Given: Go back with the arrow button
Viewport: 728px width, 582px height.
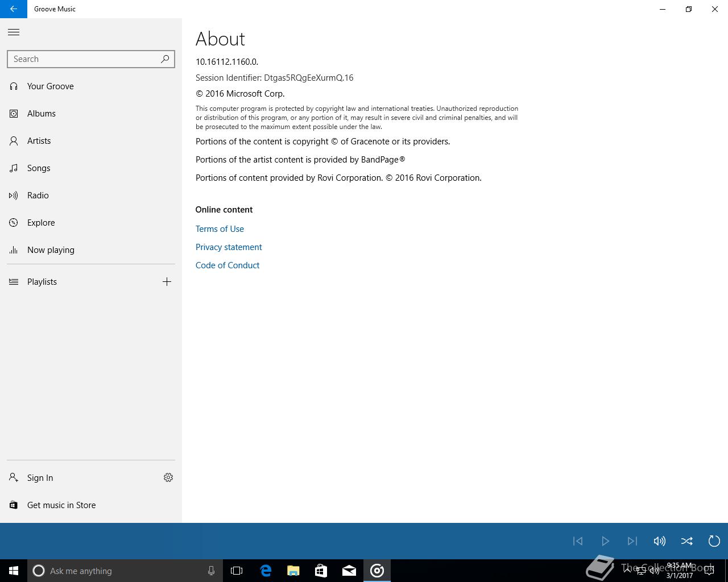Looking at the screenshot, I should pos(14,9).
